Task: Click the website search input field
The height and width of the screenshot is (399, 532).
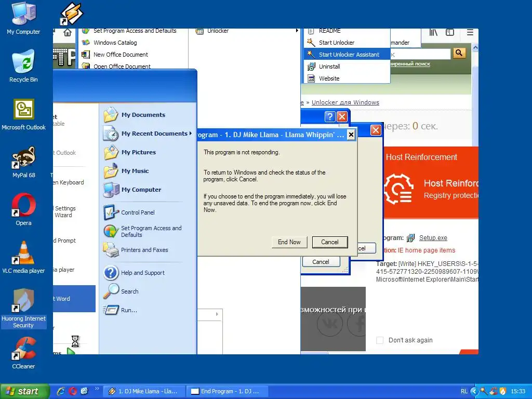Action: click(420, 54)
